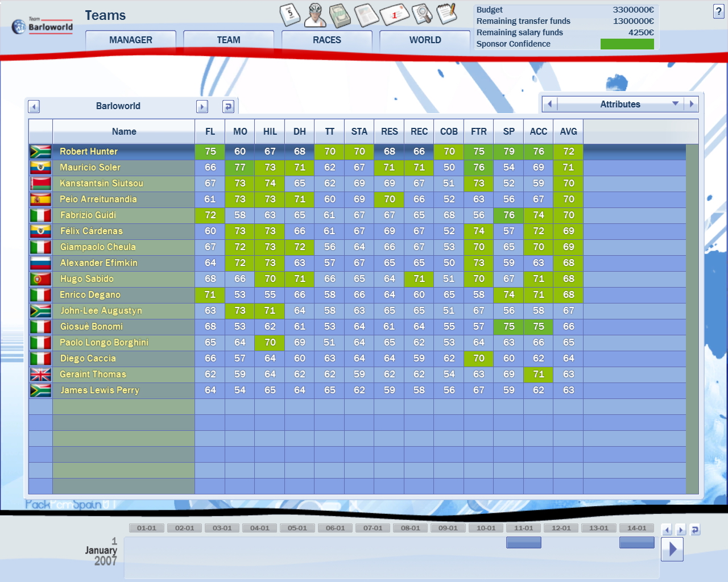
Task: Open the RACES tab
Action: [327, 40]
